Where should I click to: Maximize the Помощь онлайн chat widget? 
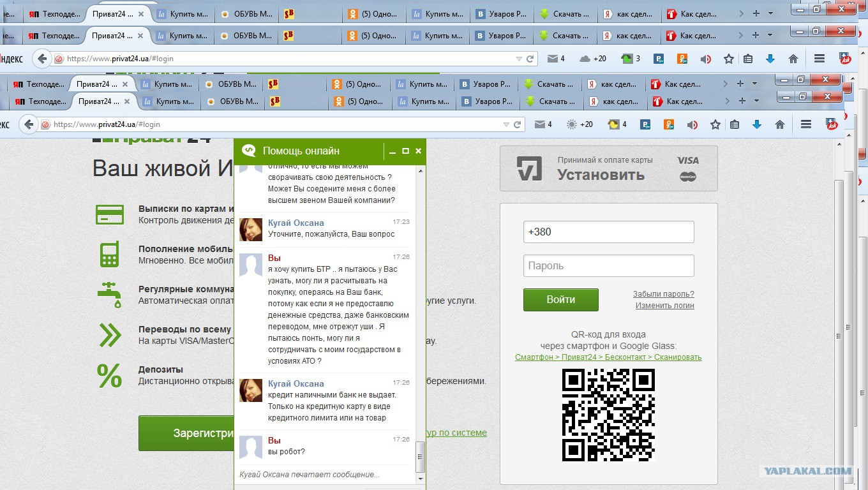pyautogui.click(x=405, y=151)
